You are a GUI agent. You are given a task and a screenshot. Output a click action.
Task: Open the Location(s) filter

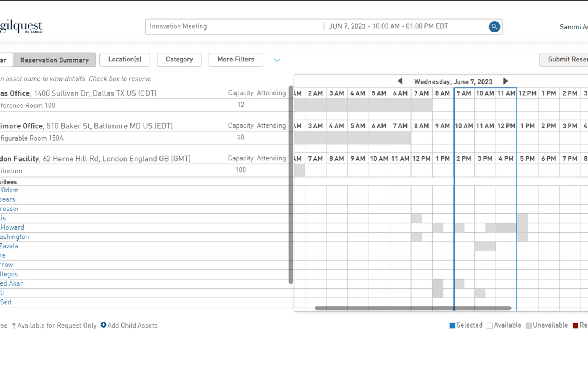[x=125, y=60]
